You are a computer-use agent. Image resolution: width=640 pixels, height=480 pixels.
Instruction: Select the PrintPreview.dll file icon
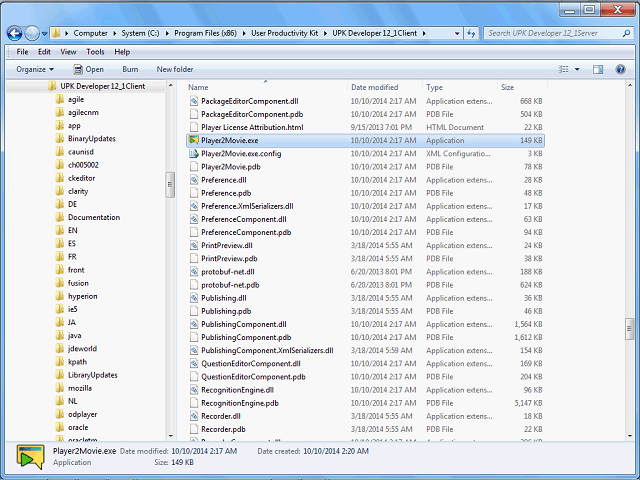click(x=193, y=245)
